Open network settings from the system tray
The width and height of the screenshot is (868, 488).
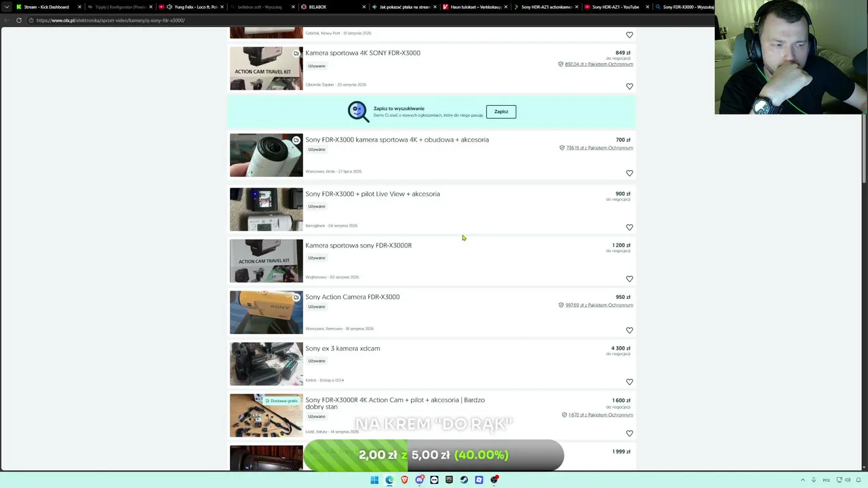click(x=838, y=480)
